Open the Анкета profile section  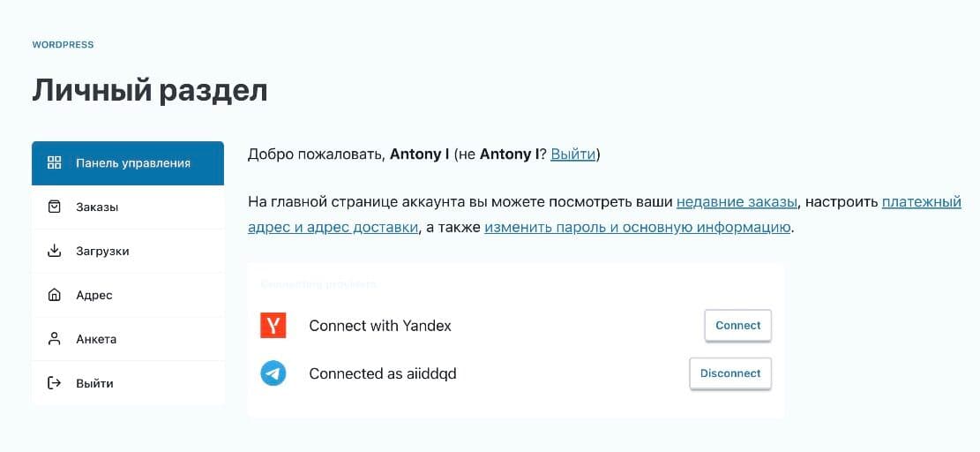(x=96, y=339)
